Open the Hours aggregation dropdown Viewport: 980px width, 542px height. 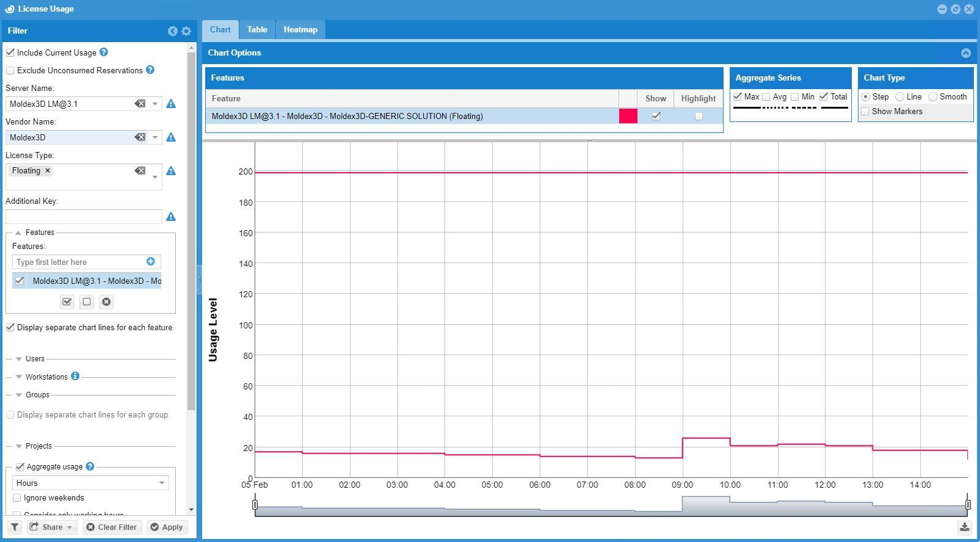pos(162,483)
